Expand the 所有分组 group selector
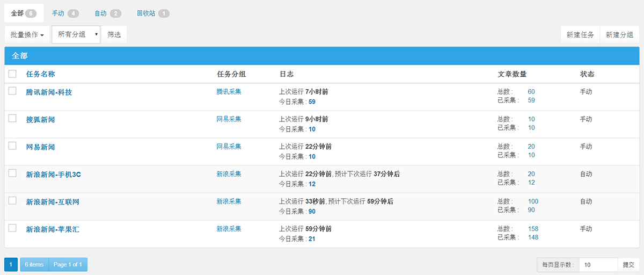This screenshot has height=275, width=644. point(76,34)
